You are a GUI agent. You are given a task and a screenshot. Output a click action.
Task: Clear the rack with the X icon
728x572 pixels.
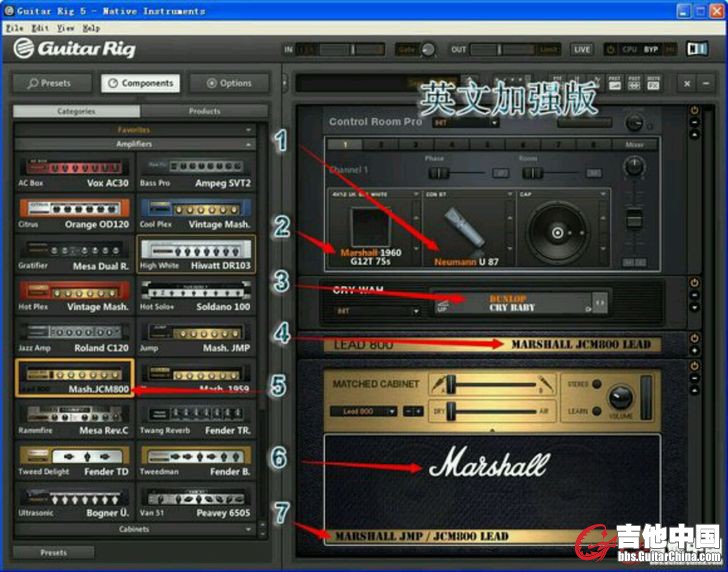(687, 84)
